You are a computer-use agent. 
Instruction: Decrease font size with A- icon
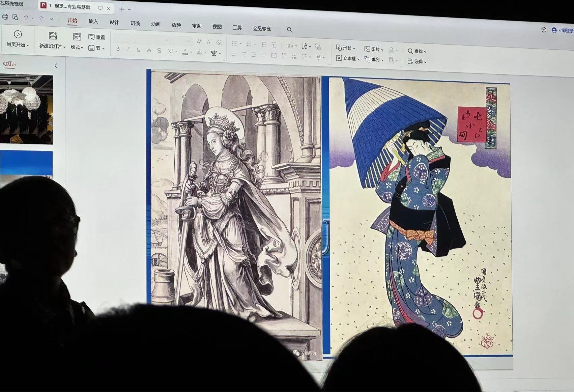[x=209, y=42]
